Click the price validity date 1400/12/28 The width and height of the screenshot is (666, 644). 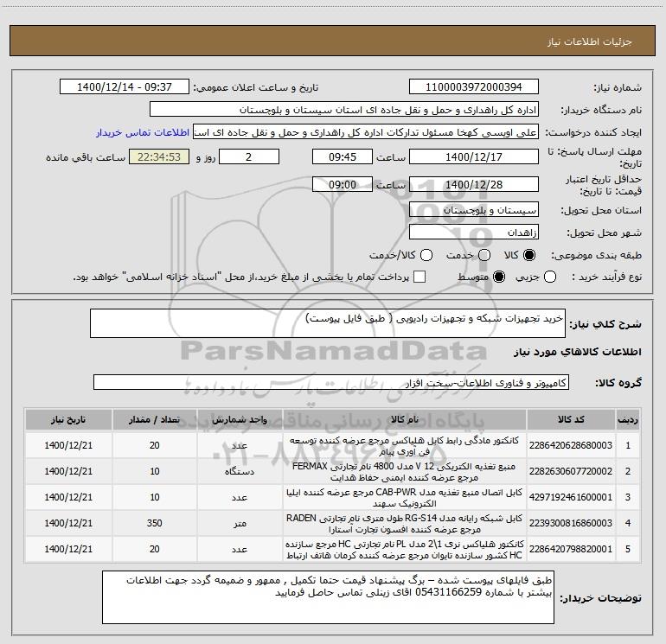[474, 184]
